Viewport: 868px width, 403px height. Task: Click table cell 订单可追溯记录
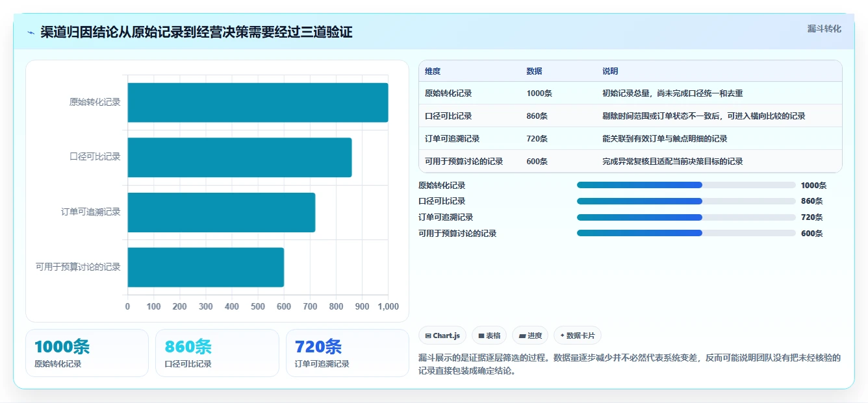452,139
